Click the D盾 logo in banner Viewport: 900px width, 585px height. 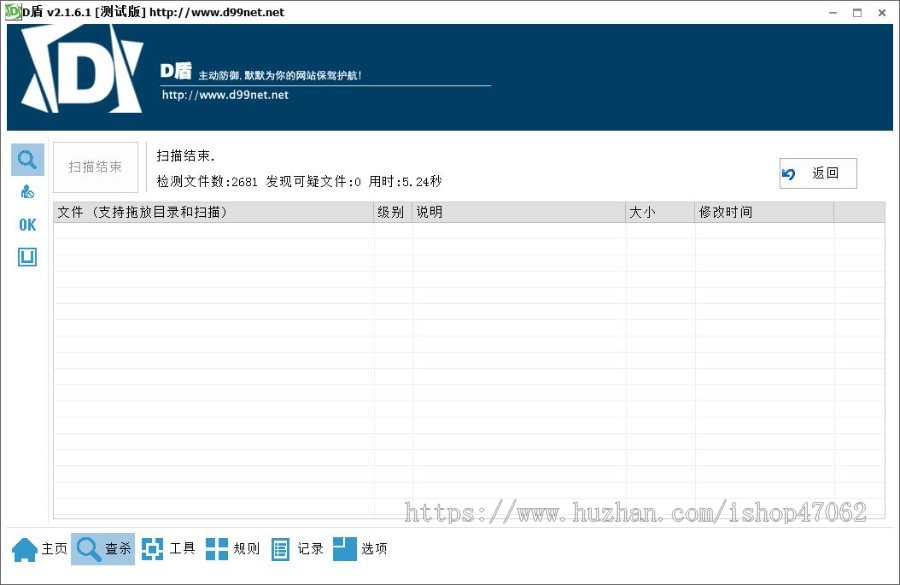click(x=82, y=70)
